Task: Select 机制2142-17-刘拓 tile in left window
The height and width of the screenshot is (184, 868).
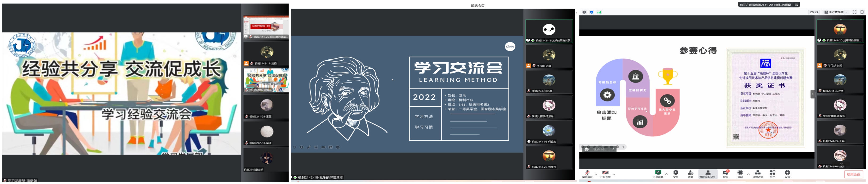Action: click(x=266, y=54)
